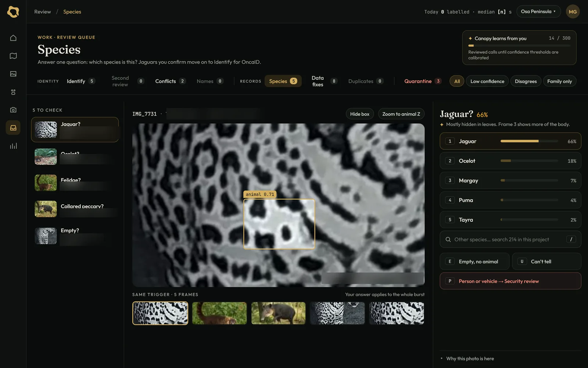Select the All filter pill
Image resolution: width=588 pixels, height=368 pixels.
point(457,81)
